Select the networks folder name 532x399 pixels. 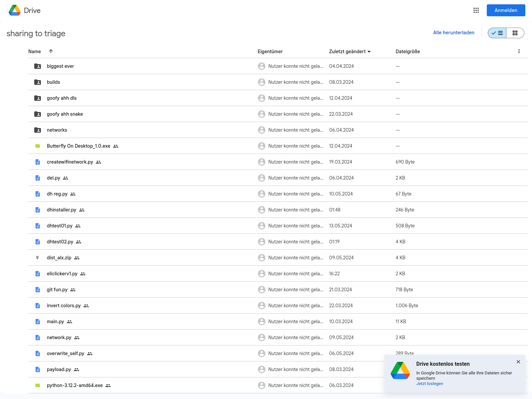[57, 130]
